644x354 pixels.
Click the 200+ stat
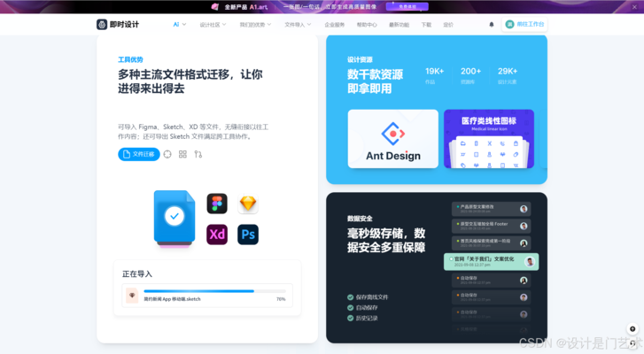point(470,72)
